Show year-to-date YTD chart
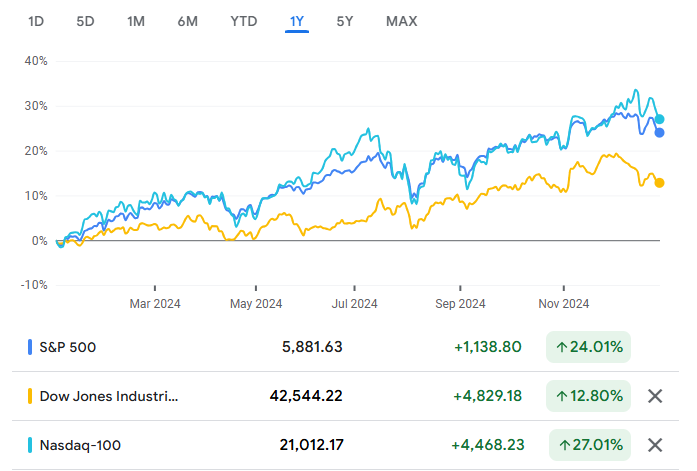Viewport: 697px width, 471px height. click(243, 21)
